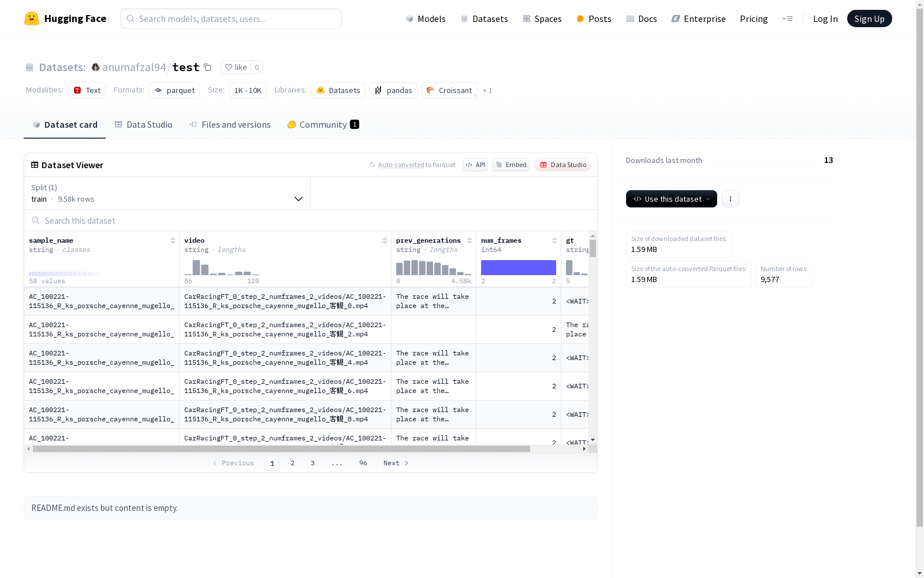Click the Datasets breadcrumb icon
This screenshot has width=924, height=578.
(x=29, y=67)
